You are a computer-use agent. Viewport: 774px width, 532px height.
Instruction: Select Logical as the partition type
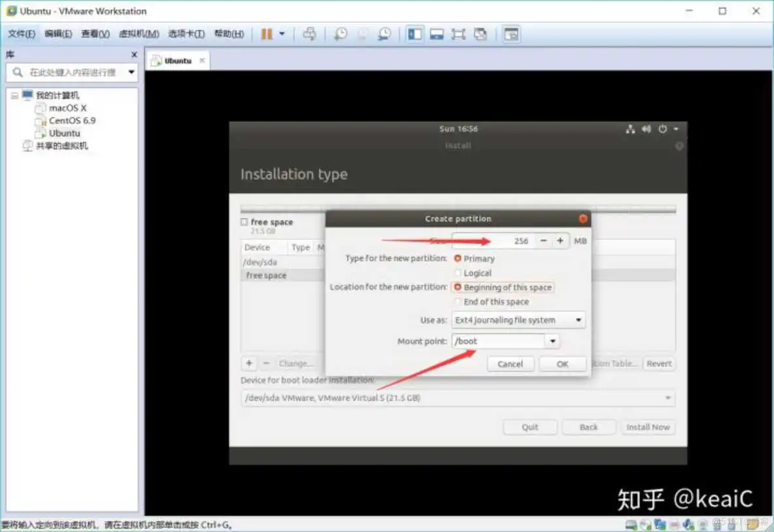coord(458,273)
